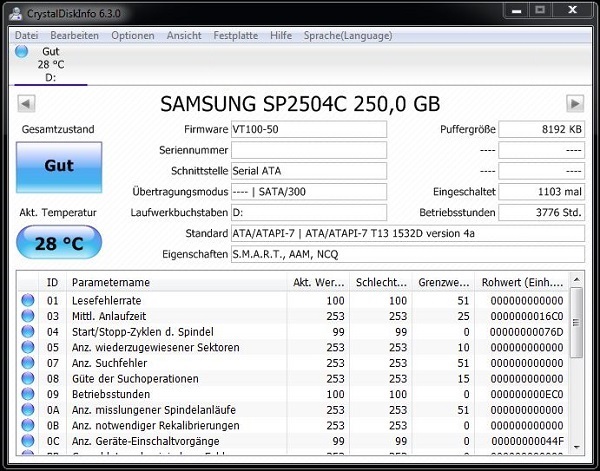
Task: Close the CrystalDiskInfo window
Action: [x=572, y=10]
